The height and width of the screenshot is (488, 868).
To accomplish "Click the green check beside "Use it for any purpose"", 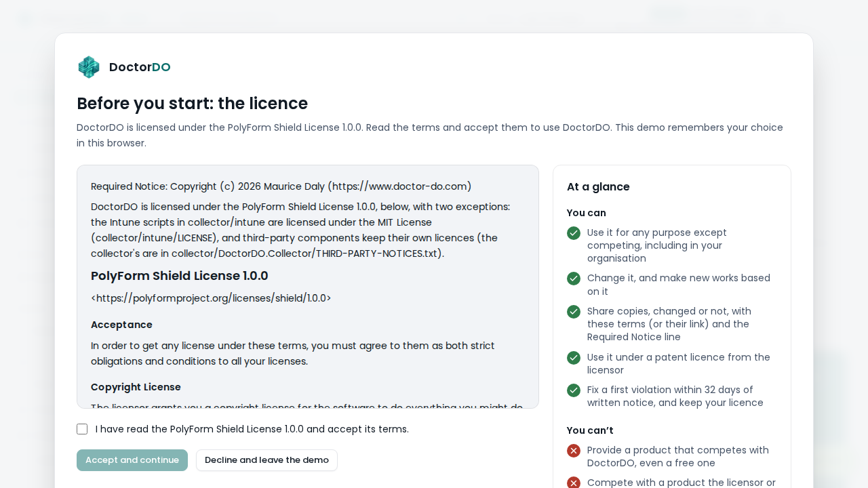I will 574,233.
